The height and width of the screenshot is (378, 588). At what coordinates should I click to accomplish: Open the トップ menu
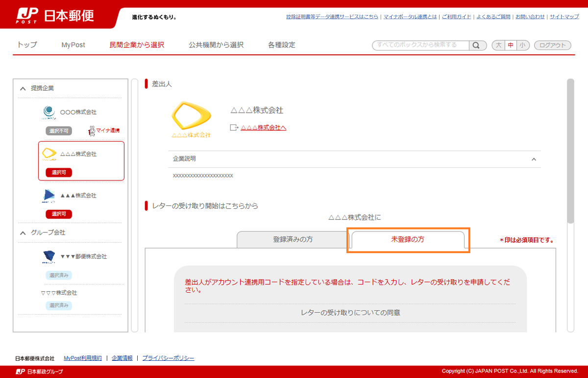coord(27,45)
